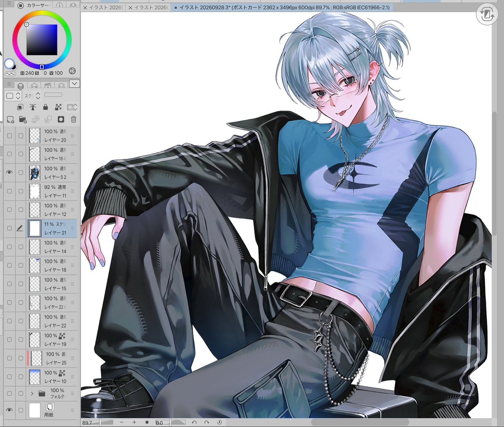The height and width of the screenshot is (427, 504).
Task: Set as reference layer lighthouse icon
Action: click(x=33, y=107)
